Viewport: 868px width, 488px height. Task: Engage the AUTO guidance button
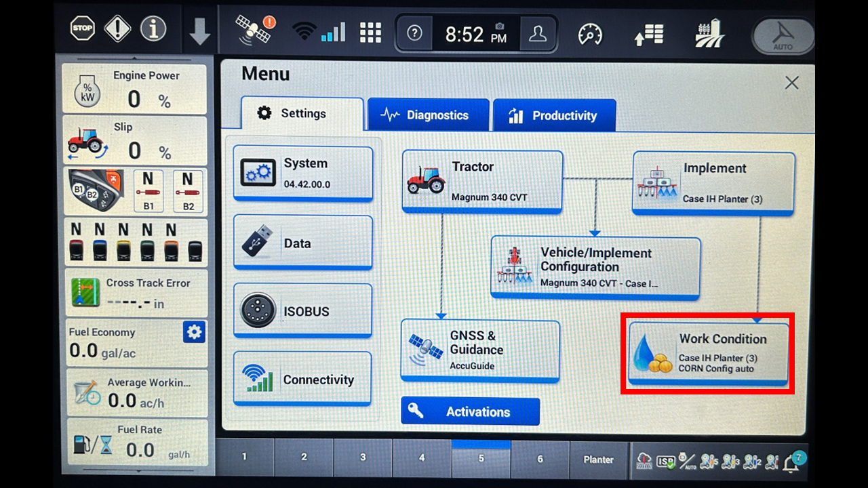coord(783,36)
